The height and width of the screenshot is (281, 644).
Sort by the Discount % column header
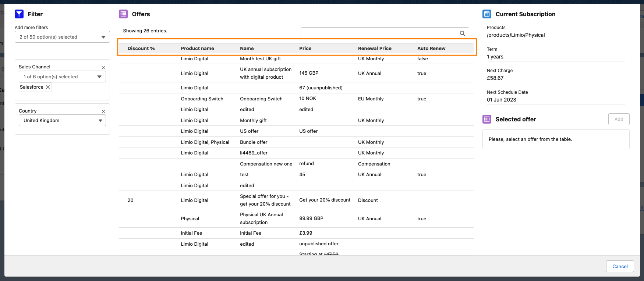(141, 49)
